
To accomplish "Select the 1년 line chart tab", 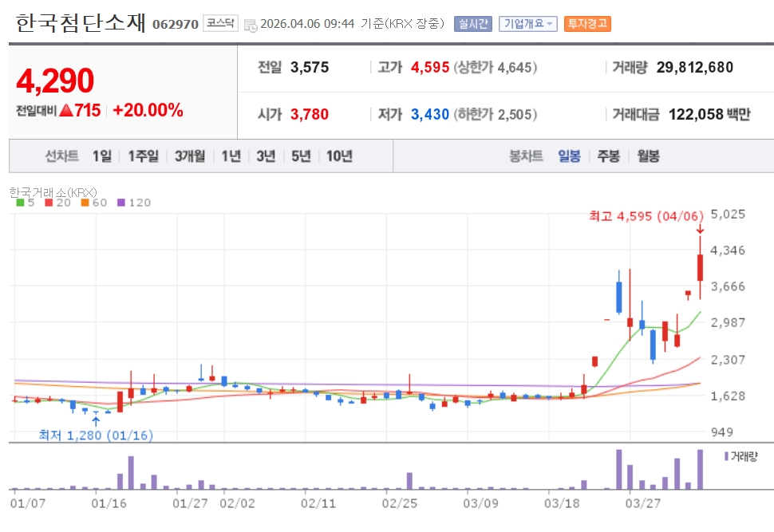I will point(231,156).
